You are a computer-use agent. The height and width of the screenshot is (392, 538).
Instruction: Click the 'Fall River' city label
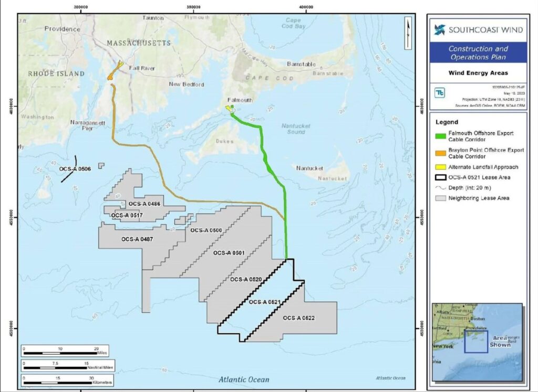[x=142, y=68]
